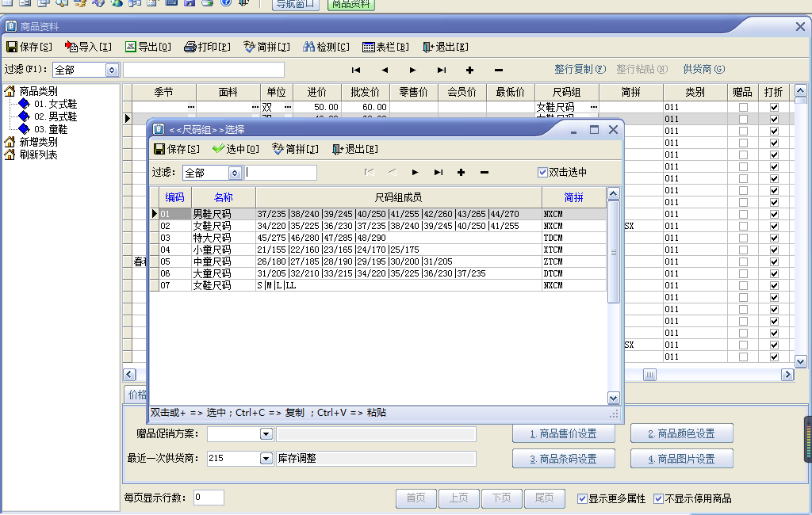Switch to 商品资料 tab

click(x=351, y=5)
